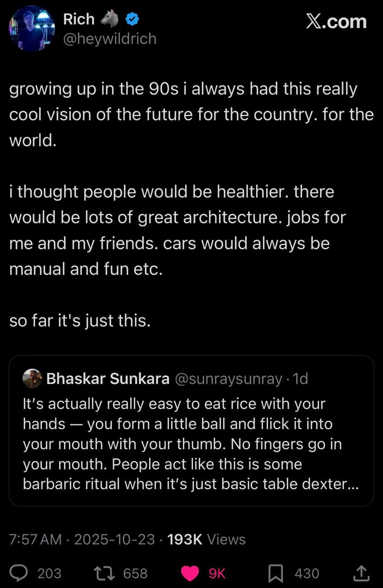This screenshot has height=588, width=383.
Task: Toggle the bookmark icon
Action: [275, 573]
